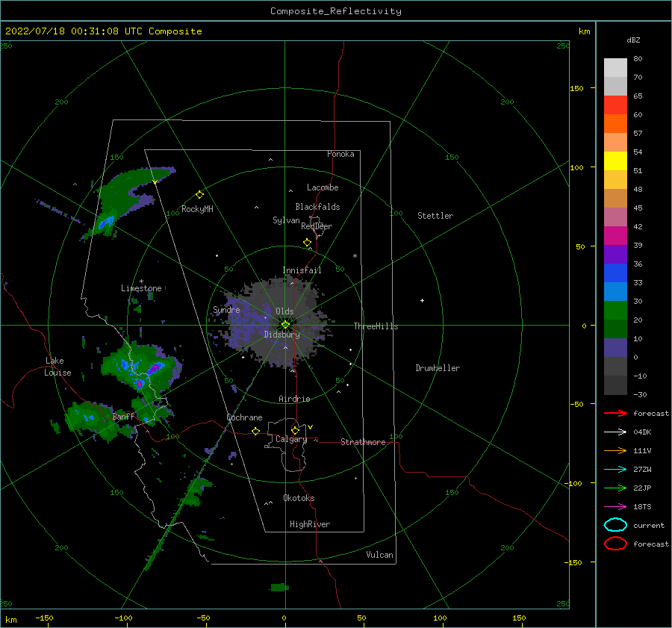Click the Strathmore label
Viewport: 672px width, 628px height.
[x=363, y=442]
